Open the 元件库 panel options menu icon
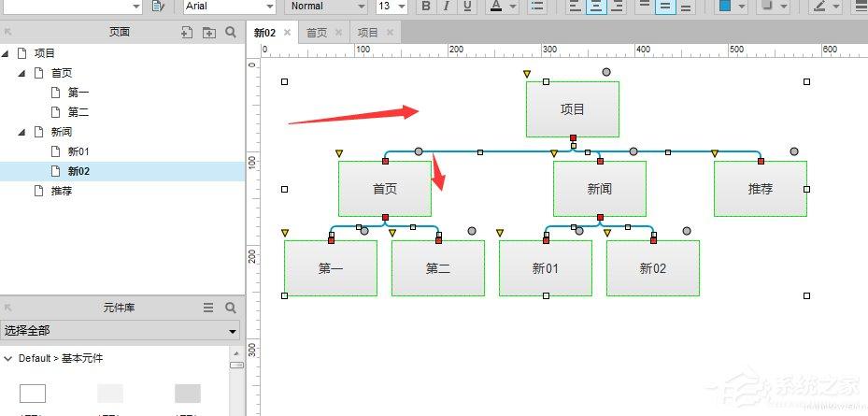Viewport: 868px width, 416px height. pyautogui.click(x=209, y=308)
